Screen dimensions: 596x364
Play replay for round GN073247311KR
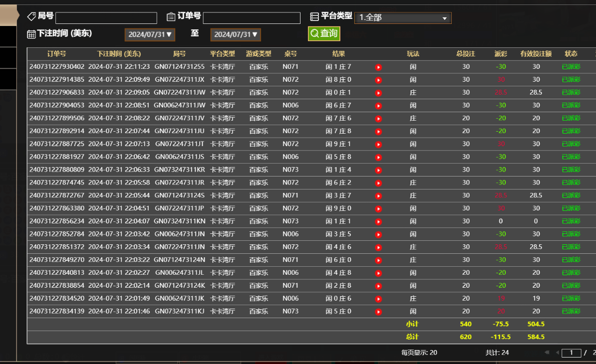click(378, 170)
